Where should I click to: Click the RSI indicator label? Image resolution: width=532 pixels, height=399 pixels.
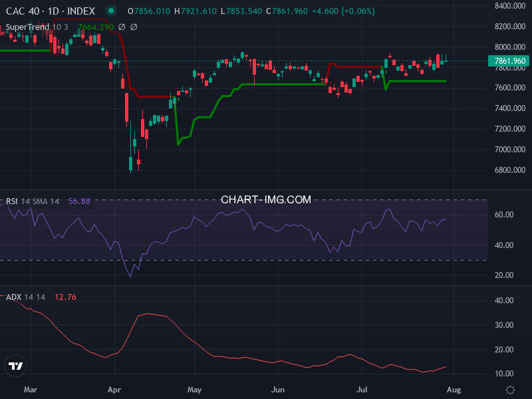pyautogui.click(x=11, y=201)
